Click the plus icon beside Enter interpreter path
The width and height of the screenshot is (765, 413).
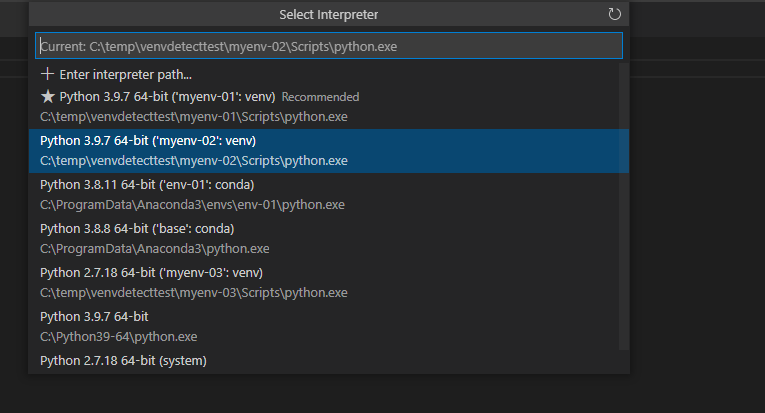pos(47,74)
